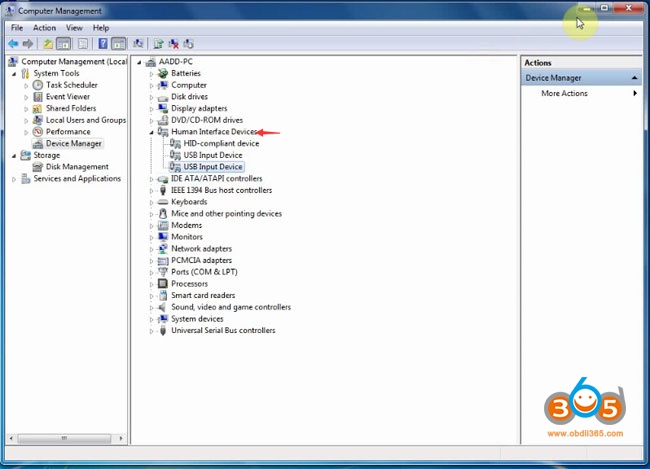Open the View menu
This screenshot has width=650, height=469.
pos(73,28)
